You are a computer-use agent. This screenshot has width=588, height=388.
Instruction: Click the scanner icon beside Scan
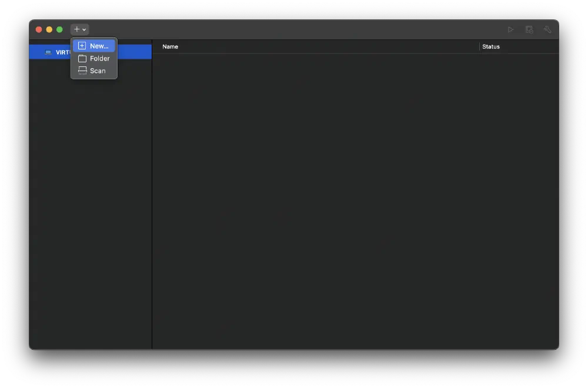tap(82, 71)
